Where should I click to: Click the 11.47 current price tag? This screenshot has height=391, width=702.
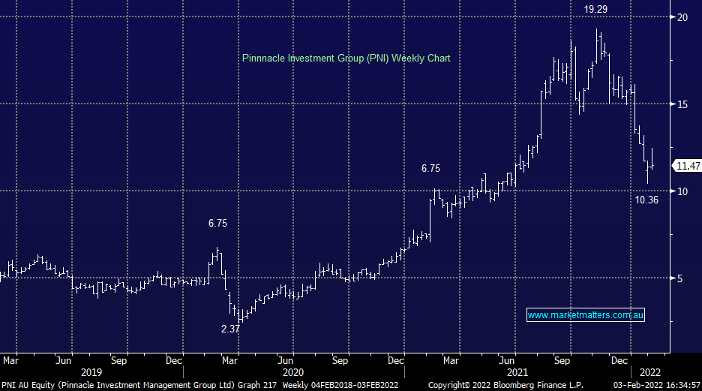[x=687, y=166]
